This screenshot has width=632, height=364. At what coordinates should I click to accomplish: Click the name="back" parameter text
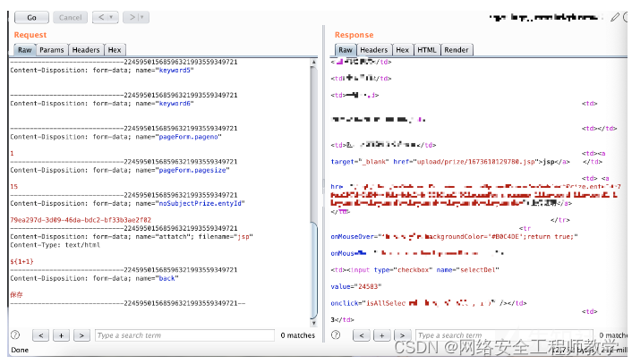[157, 278]
